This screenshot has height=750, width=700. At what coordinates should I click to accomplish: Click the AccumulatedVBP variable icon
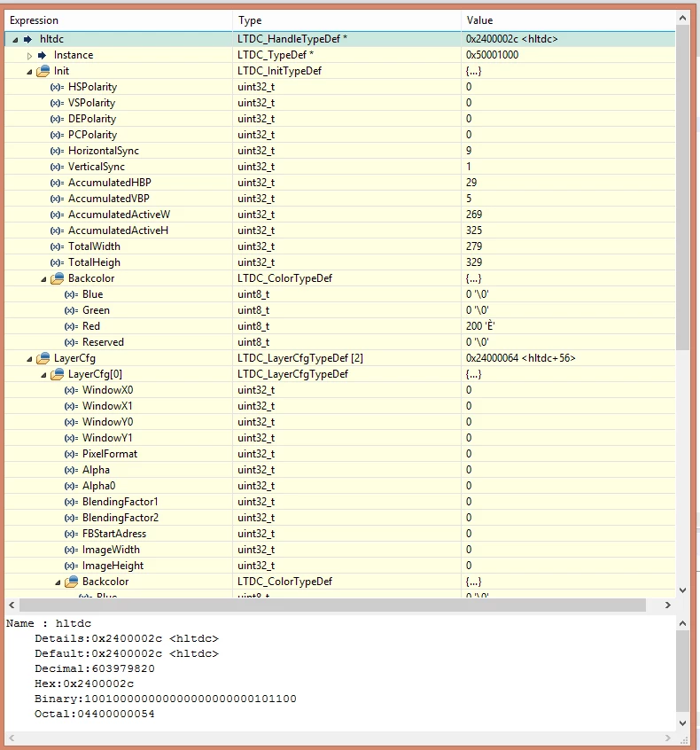[57, 199]
